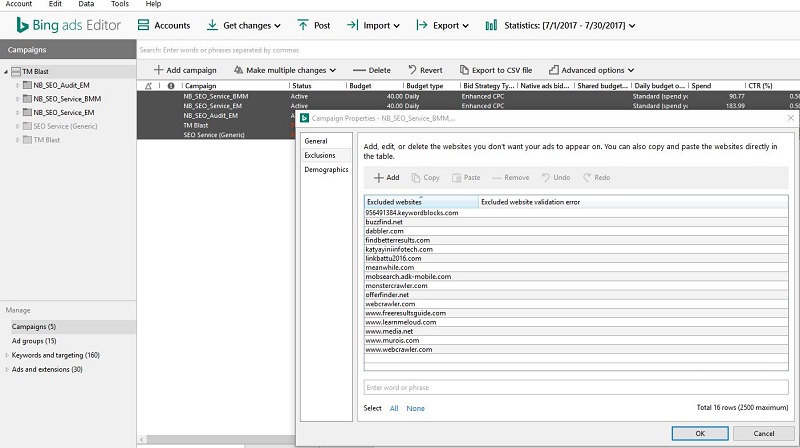
Task: Open Make multiple changes dropdown
Action: click(x=285, y=70)
